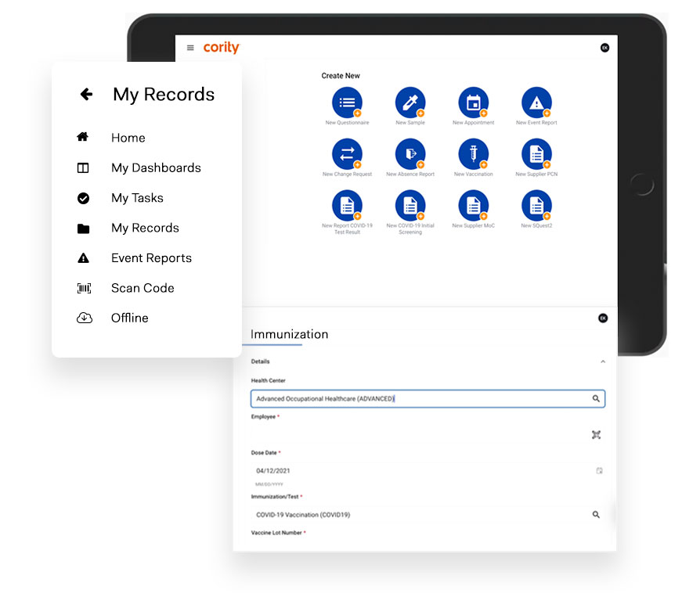
Task: Open the Immunization/Test search lookup
Action: [596, 515]
